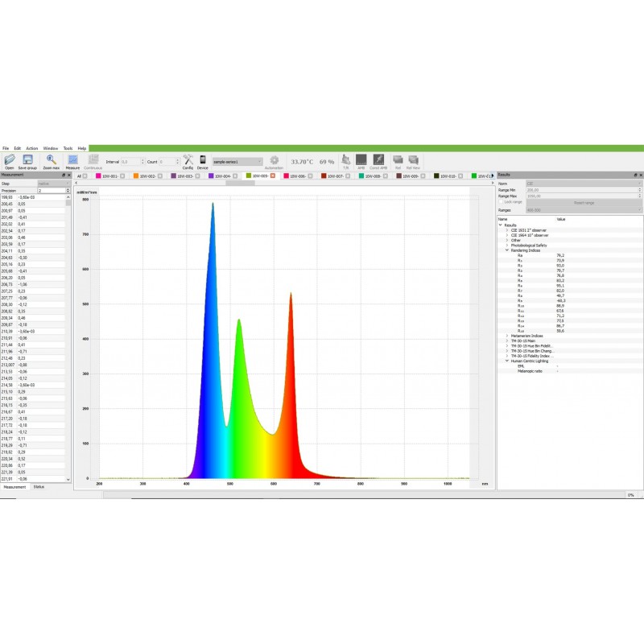
Task: Open the sample-series1 dropdown
Action: pyautogui.click(x=237, y=162)
